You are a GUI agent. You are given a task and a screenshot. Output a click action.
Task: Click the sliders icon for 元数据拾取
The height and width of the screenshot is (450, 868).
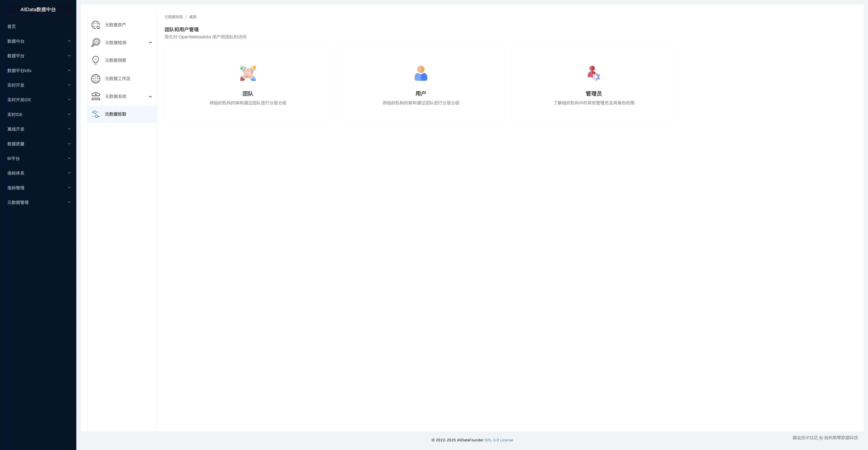tap(96, 114)
